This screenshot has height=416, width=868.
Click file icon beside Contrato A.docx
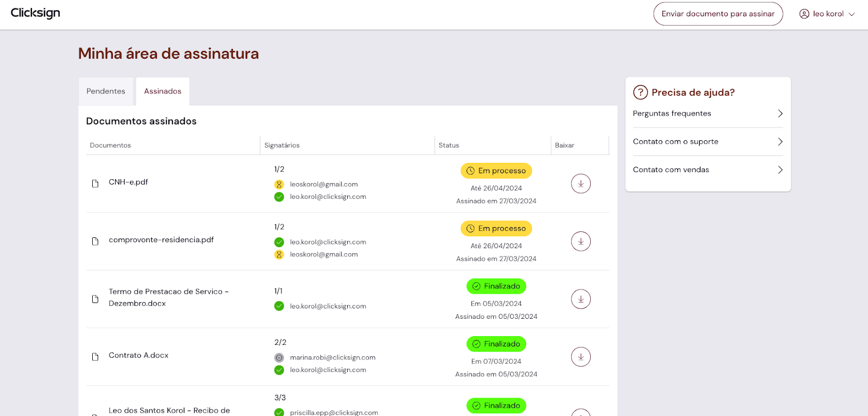coord(95,357)
